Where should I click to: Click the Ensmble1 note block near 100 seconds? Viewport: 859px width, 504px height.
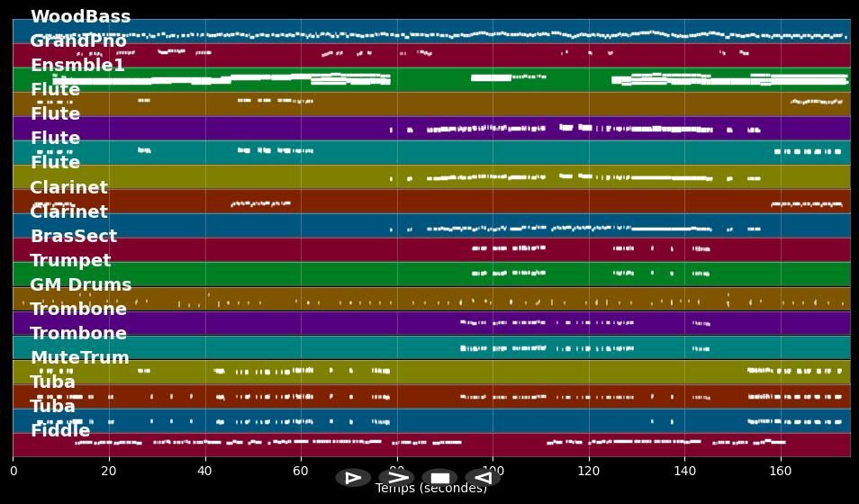[x=491, y=78]
